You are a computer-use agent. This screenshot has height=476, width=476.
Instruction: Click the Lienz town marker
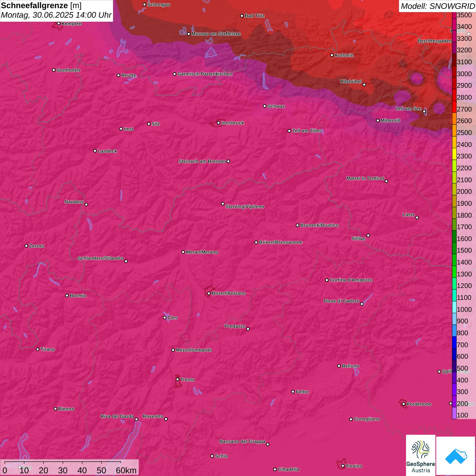click(x=417, y=218)
